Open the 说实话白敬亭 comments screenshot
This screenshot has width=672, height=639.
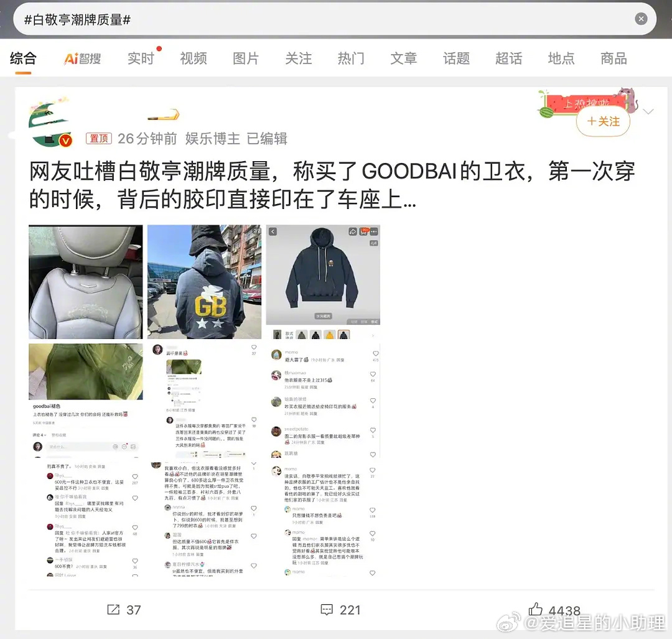[323, 519]
